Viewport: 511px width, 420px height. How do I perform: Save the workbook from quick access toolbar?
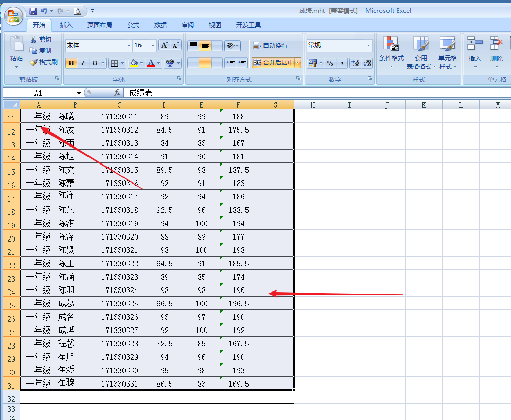coord(33,11)
